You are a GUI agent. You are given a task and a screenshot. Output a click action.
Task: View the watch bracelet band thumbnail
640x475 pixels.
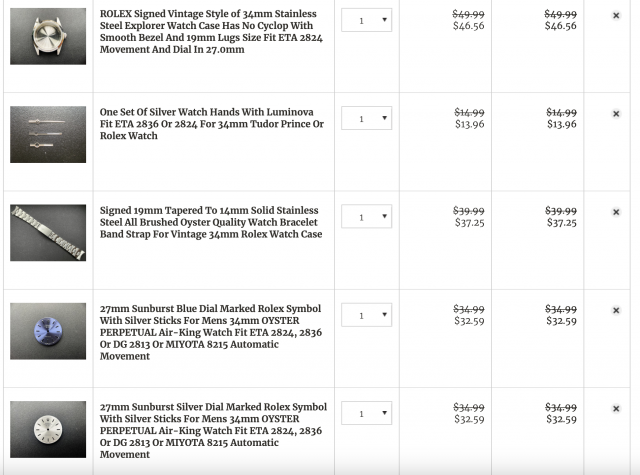(x=48, y=233)
